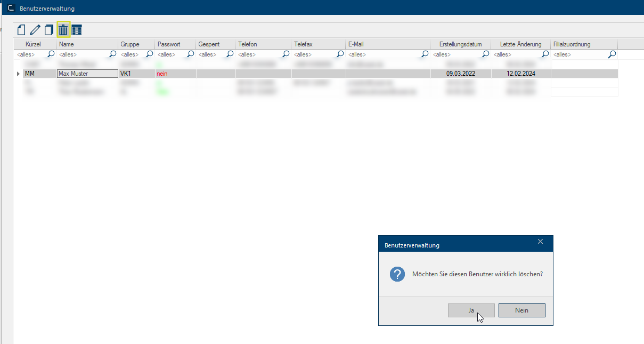Confirm deletion with the Ja button

(471, 310)
